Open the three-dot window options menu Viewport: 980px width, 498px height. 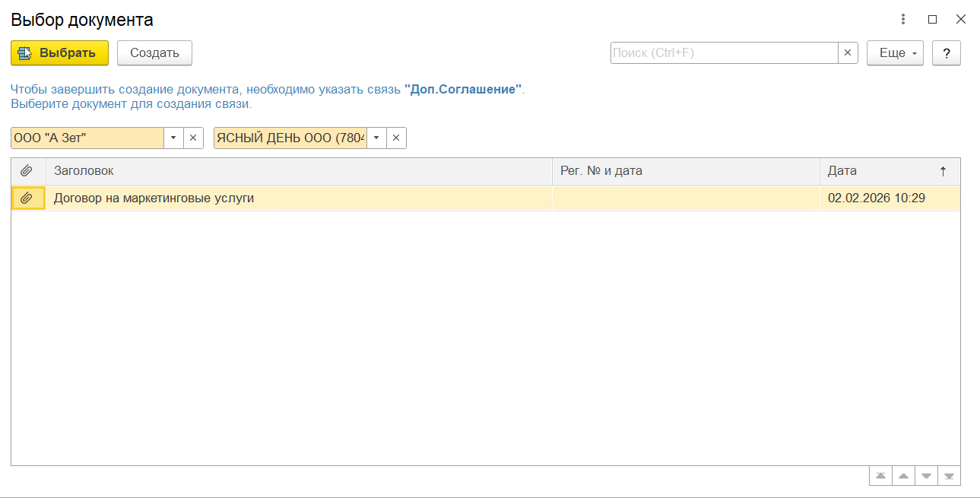pos(903,20)
